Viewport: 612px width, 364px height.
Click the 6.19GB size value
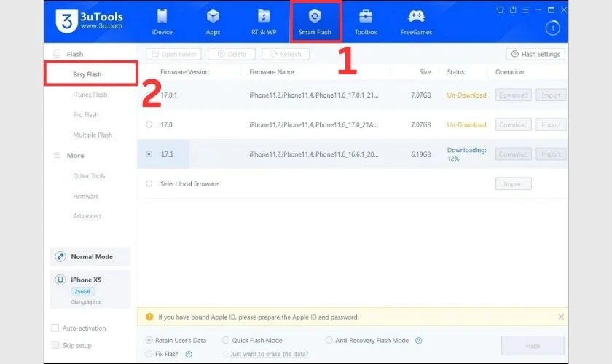click(421, 154)
